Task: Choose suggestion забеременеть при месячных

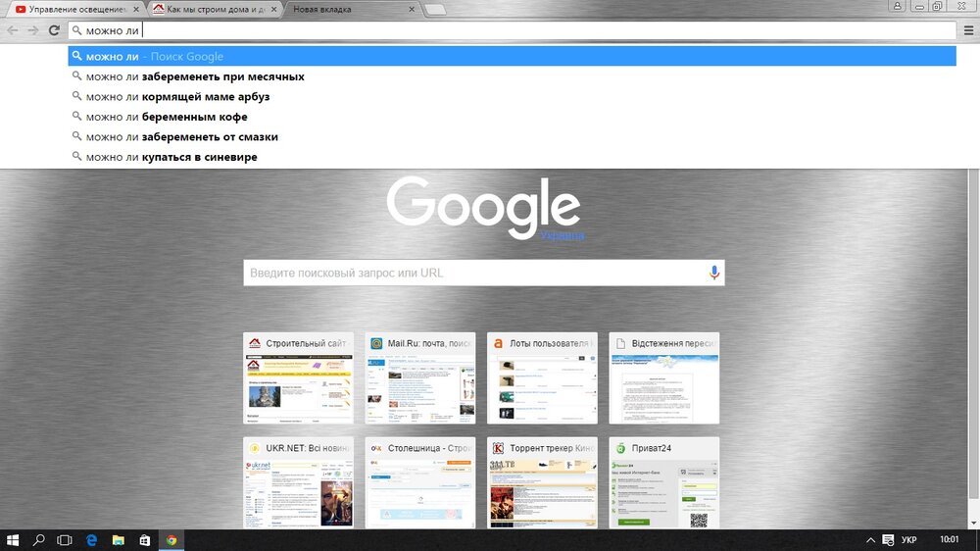Action: pyautogui.click(x=512, y=76)
